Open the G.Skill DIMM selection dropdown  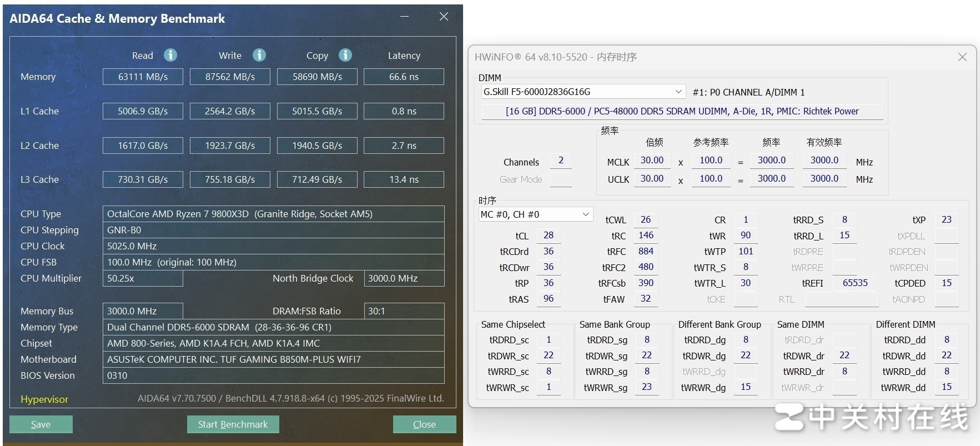coord(678,92)
